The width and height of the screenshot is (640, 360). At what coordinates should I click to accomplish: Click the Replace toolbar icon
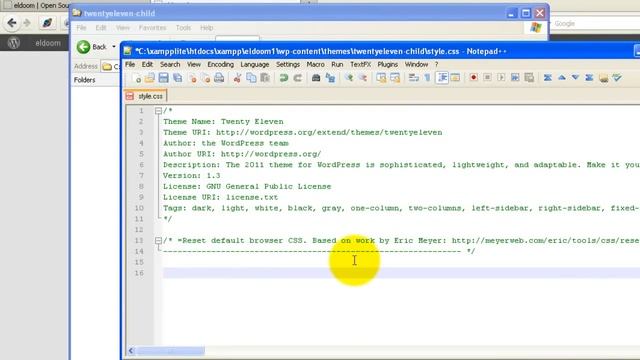click(330, 78)
